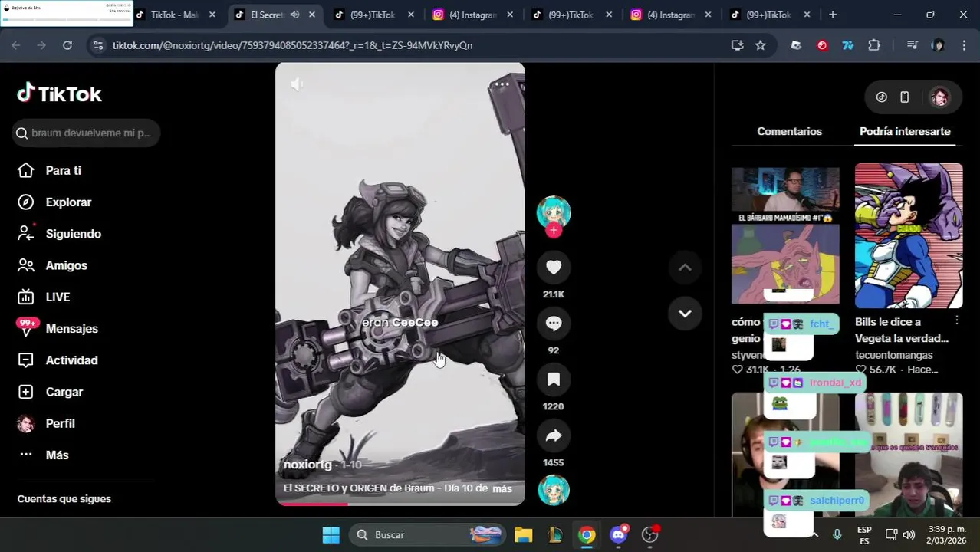This screenshot has width=980, height=552.
Task: Close the TikTok - Mak tab
Action: point(212,15)
